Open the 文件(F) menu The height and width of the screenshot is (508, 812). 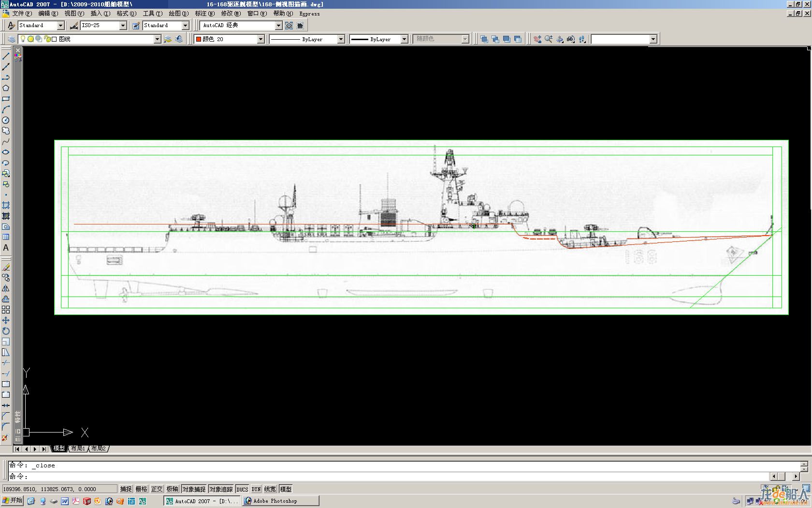[x=22, y=14]
